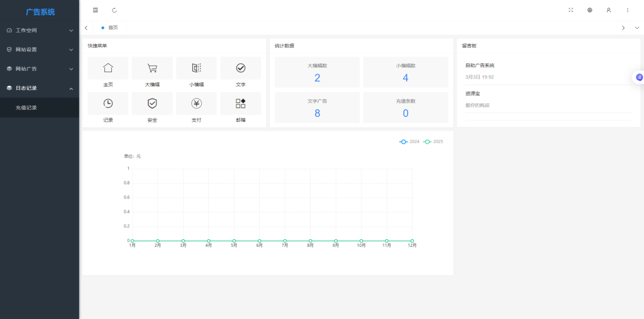Click the 广告系统 logo title
This screenshot has width=644, height=319.
point(40,12)
